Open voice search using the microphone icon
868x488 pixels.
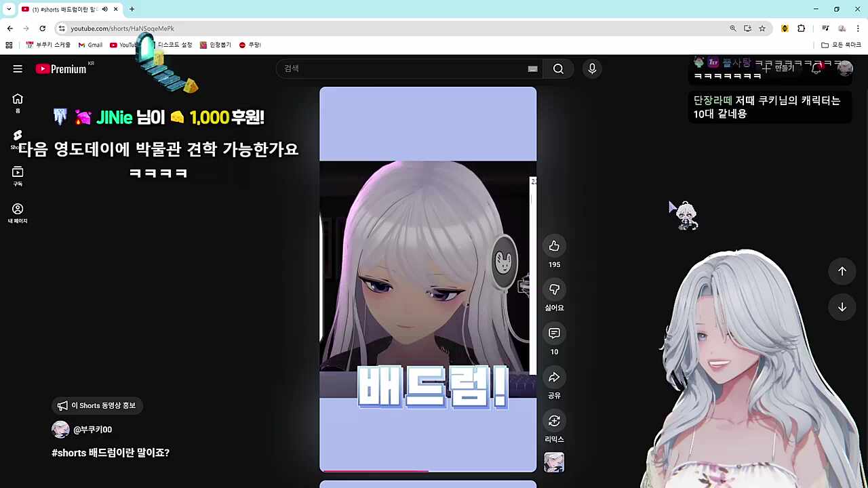[591, 68]
